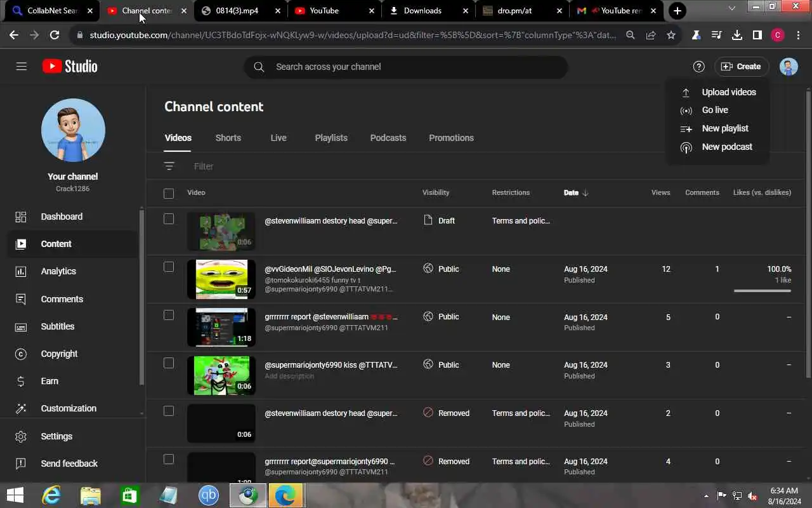Go back with the browser arrow
This screenshot has height=508, width=812.
pyautogui.click(x=14, y=36)
